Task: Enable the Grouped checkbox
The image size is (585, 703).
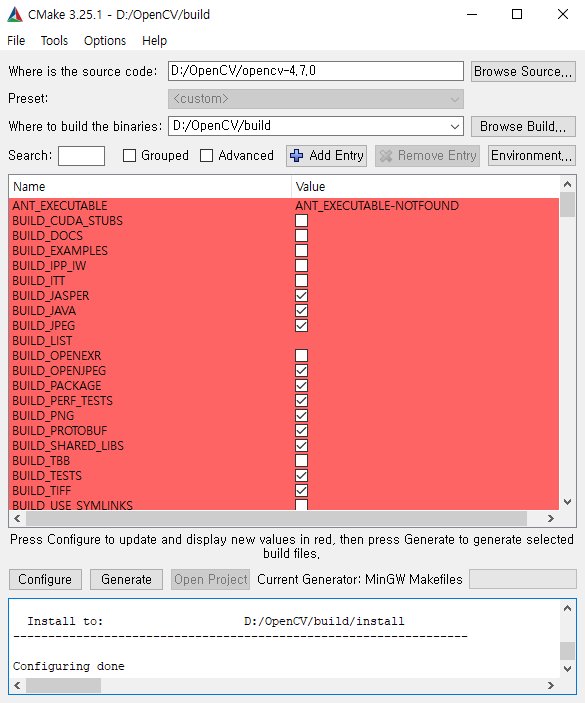Action: click(x=130, y=156)
